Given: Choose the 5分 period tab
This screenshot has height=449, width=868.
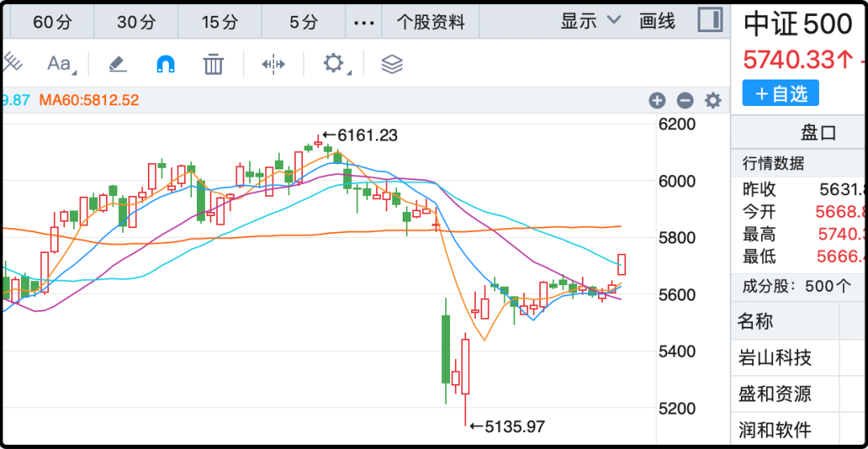Looking at the screenshot, I should click(303, 22).
